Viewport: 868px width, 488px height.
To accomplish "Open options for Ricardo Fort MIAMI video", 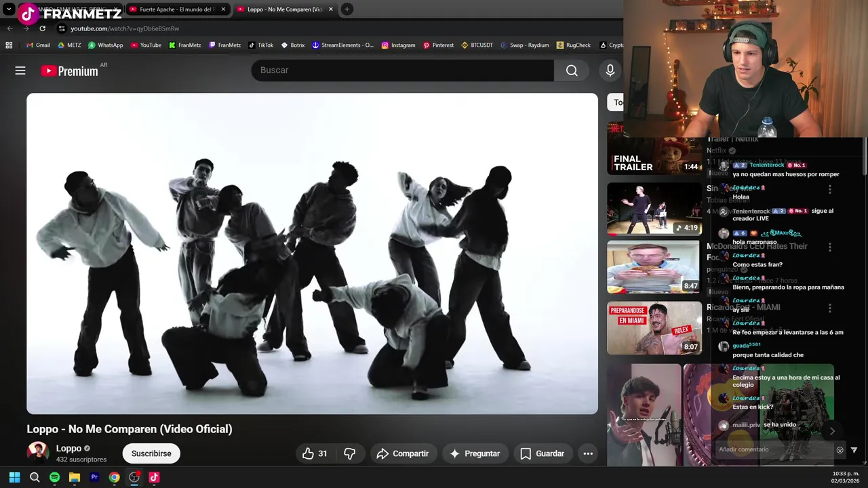I will coord(829,308).
